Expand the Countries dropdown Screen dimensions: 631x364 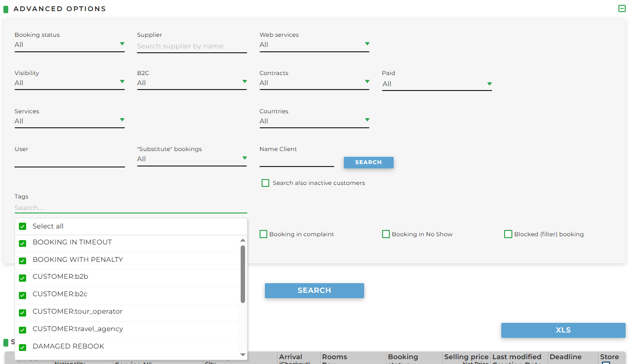pyautogui.click(x=314, y=121)
